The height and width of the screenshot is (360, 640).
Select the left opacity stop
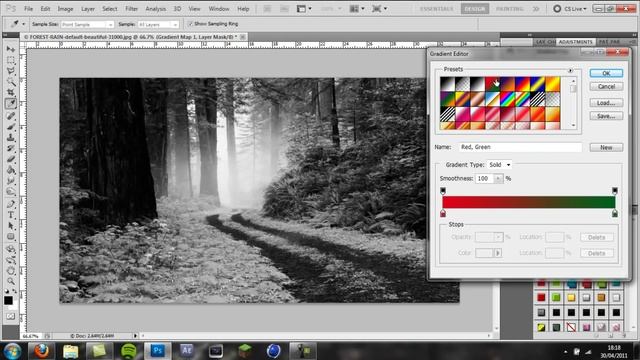click(x=443, y=191)
